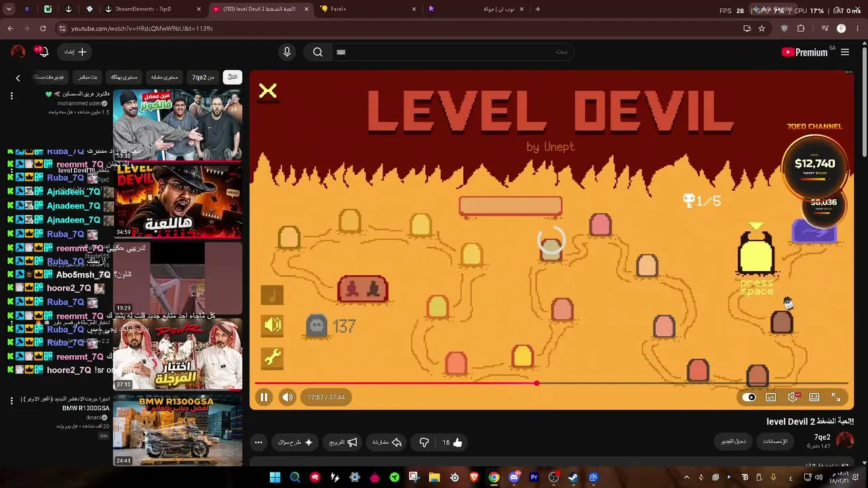This screenshot has width=868, height=488.
Task: Show hidden system tray icons
Action: (686, 477)
